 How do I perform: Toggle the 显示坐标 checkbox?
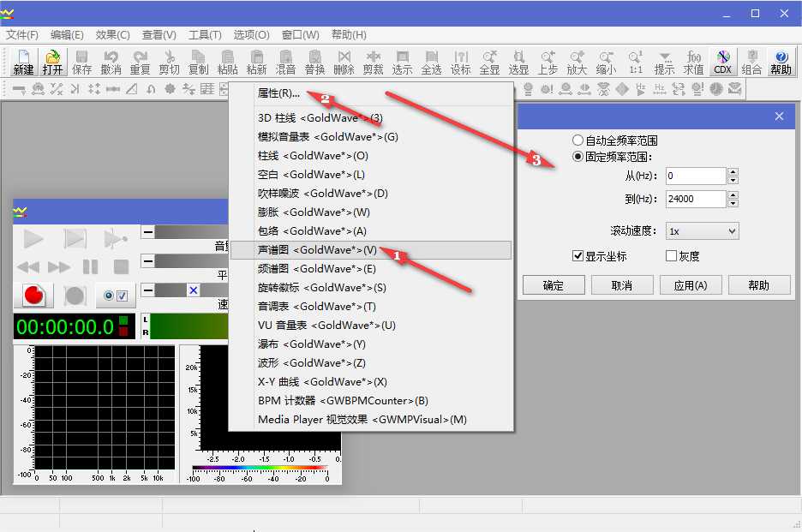pyautogui.click(x=578, y=256)
